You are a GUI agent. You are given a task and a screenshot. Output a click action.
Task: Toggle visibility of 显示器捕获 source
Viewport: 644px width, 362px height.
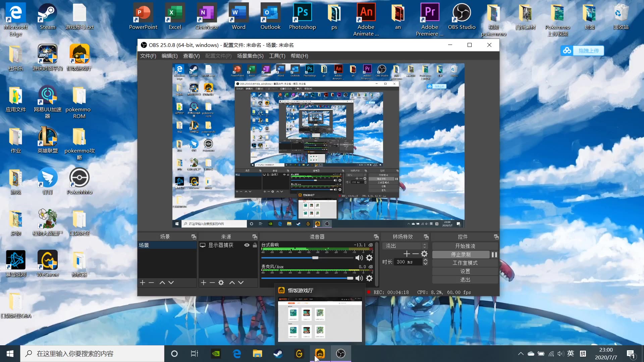pyautogui.click(x=247, y=245)
